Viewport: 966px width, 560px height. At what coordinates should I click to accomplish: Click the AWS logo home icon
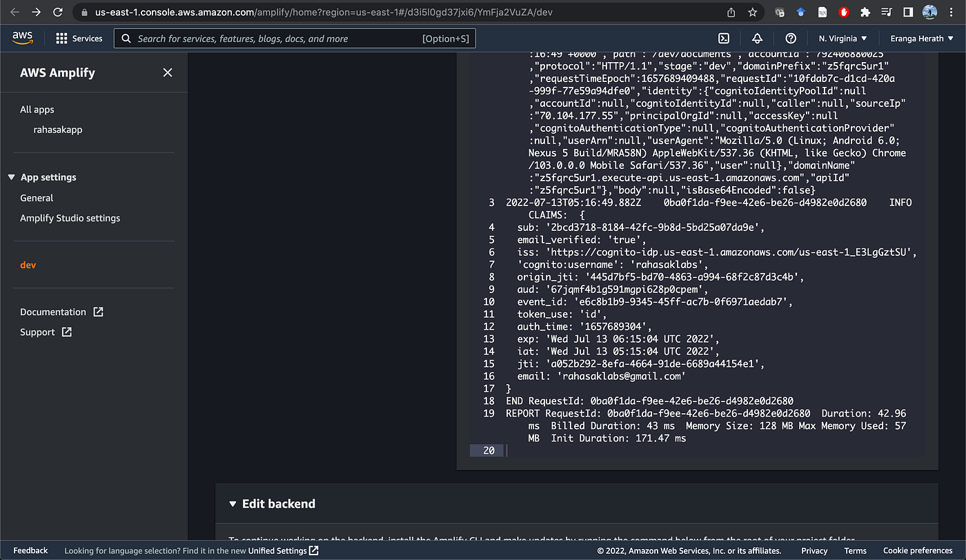point(23,39)
